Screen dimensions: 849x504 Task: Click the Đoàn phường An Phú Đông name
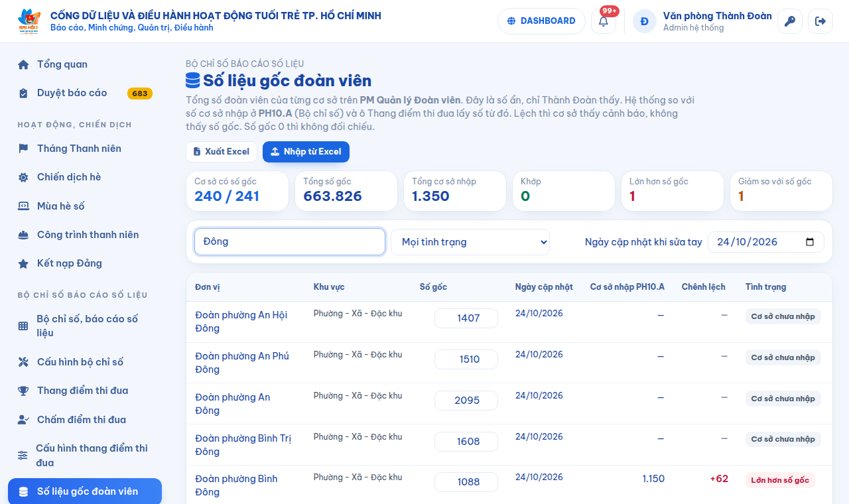pos(242,363)
